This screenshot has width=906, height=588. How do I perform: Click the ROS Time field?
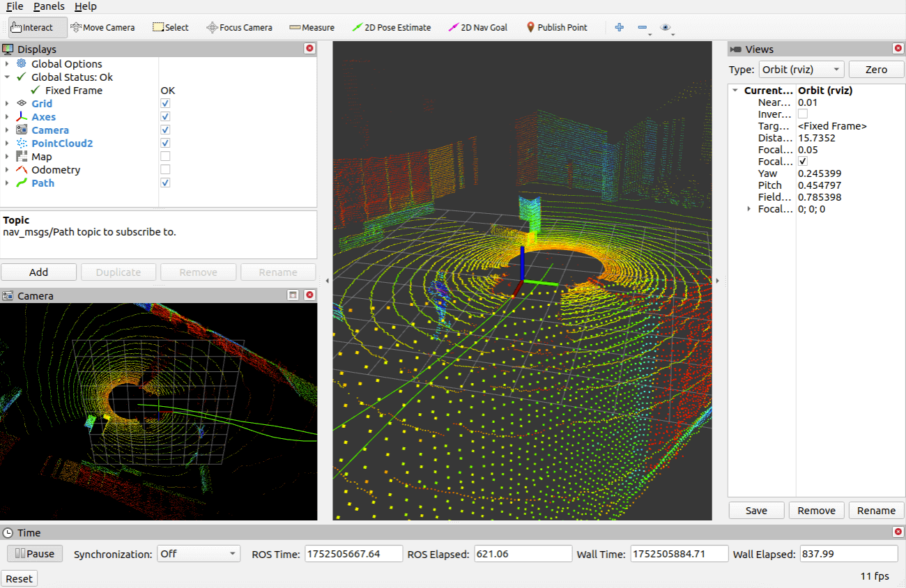(x=353, y=554)
